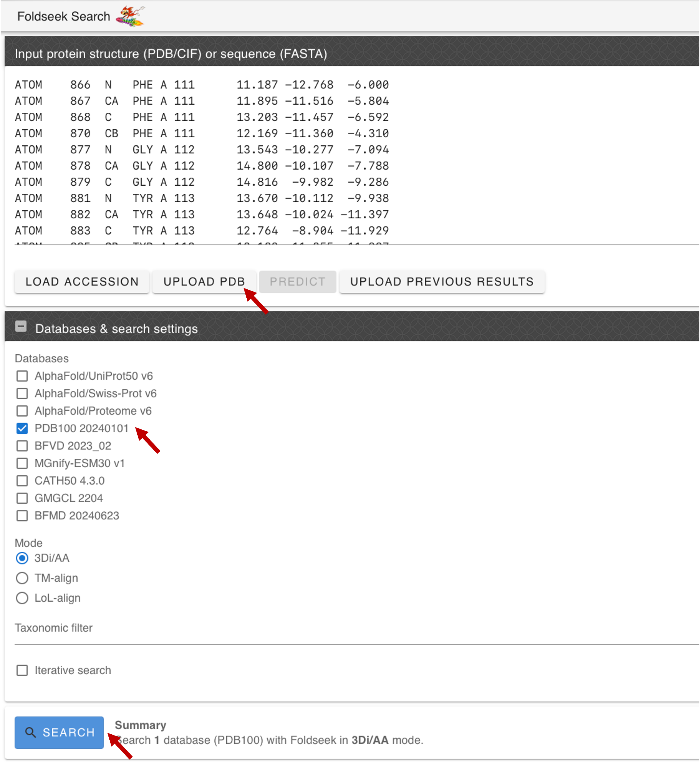The width and height of the screenshot is (700, 762).
Task: Enable AlphaFold/UniProt50 v6 database checkbox
Action: point(22,376)
